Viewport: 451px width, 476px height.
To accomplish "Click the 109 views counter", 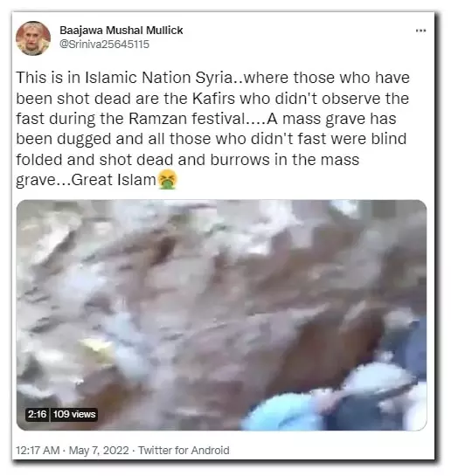I will coord(74,414).
